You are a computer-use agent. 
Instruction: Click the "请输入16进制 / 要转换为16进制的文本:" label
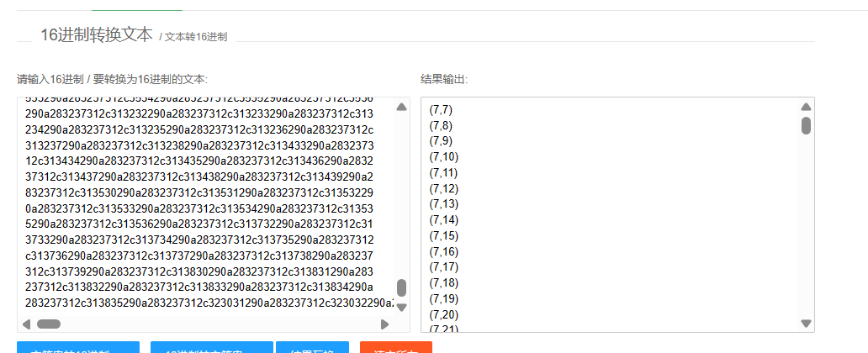point(113,79)
